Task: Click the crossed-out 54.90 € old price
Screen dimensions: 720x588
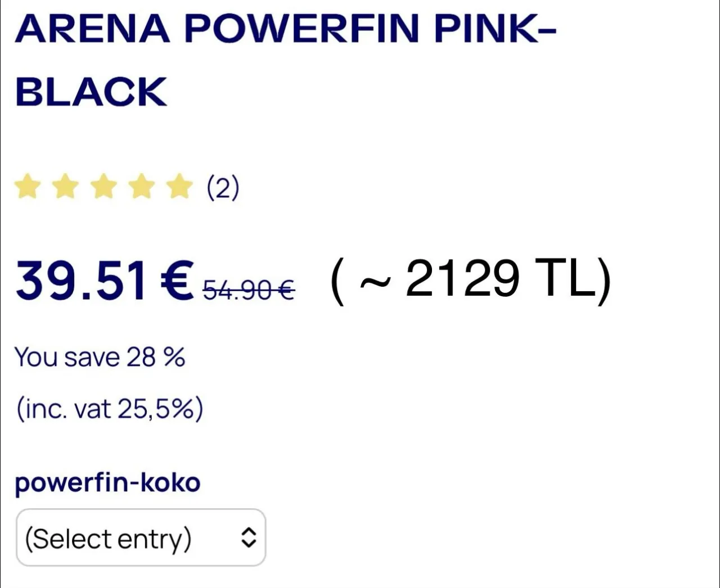Action: (249, 290)
